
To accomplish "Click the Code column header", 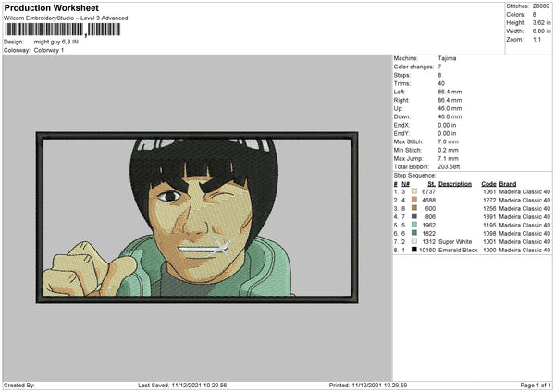I will 488,183.
